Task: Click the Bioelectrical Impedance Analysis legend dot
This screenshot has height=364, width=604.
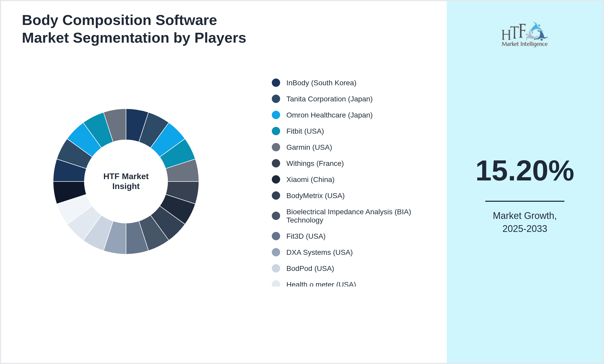Action: tap(276, 216)
